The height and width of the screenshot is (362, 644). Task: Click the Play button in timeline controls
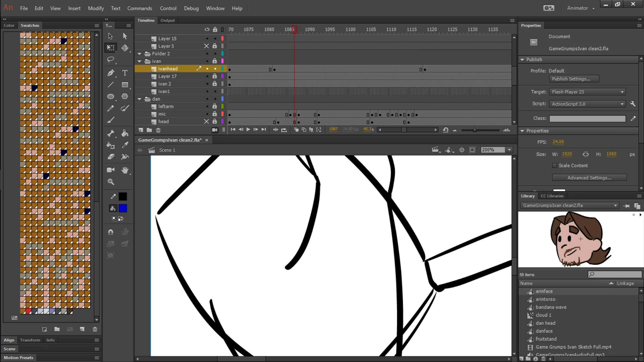[x=248, y=130]
